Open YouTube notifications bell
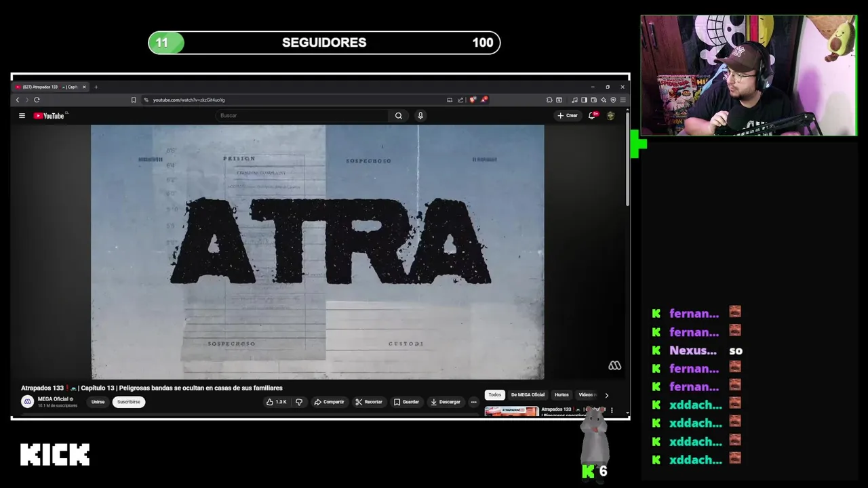 pos(593,115)
